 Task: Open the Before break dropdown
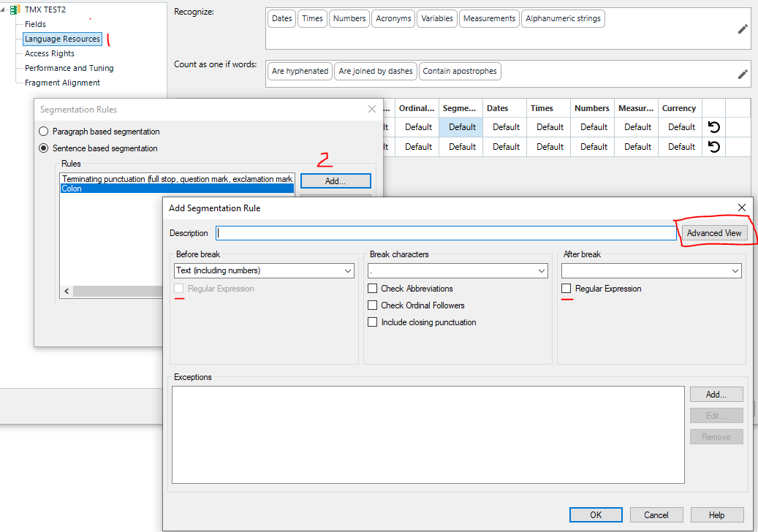264,270
